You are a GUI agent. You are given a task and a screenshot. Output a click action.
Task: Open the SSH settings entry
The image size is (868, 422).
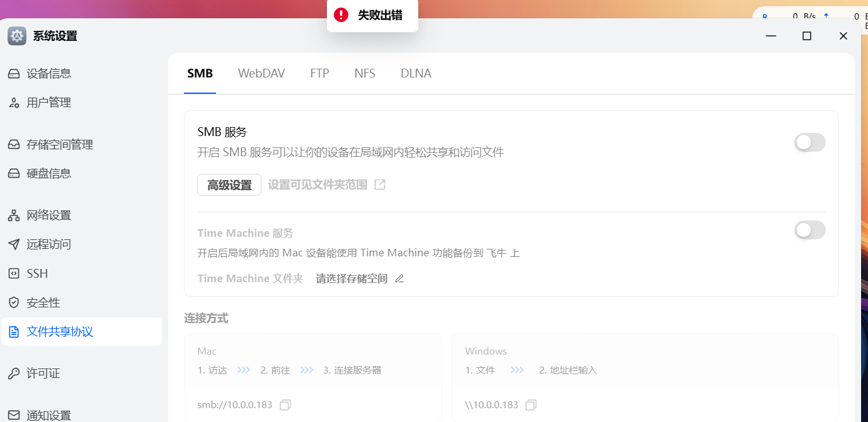pyautogui.click(x=81, y=273)
